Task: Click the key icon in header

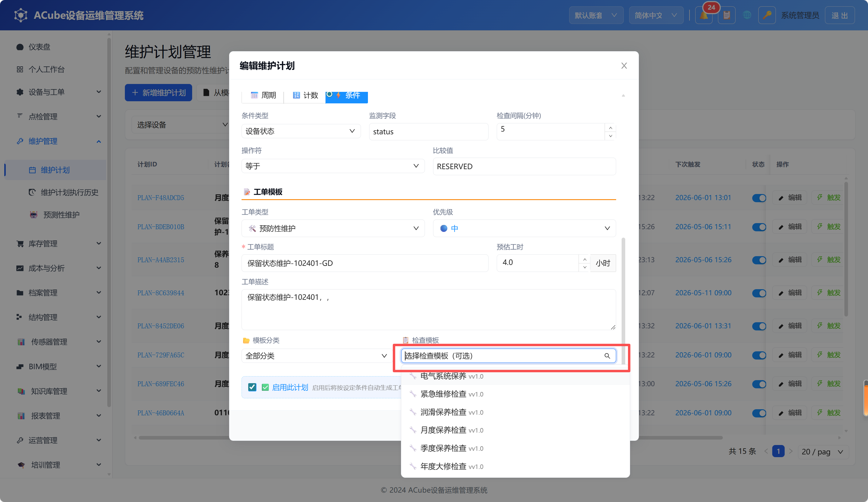Action: pos(767,15)
